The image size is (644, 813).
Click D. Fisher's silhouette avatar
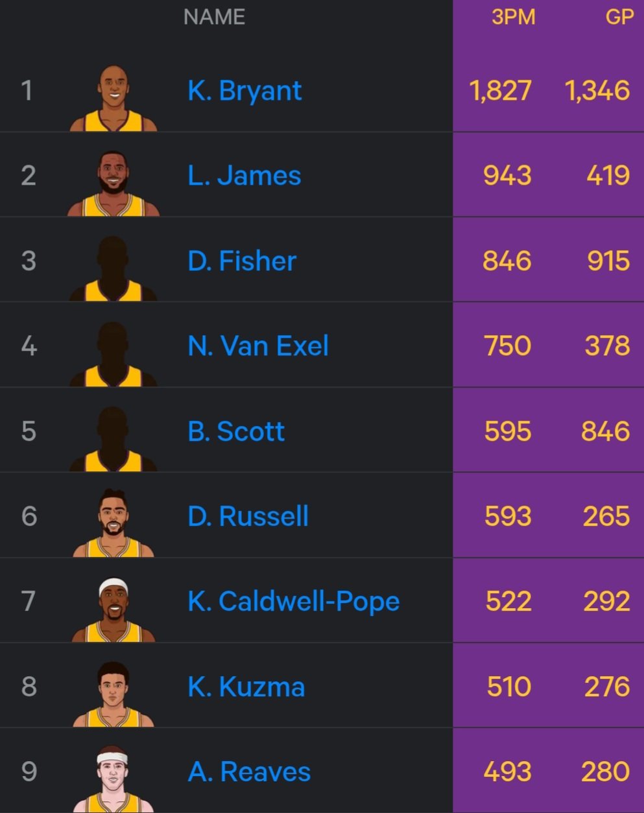(x=113, y=268)
